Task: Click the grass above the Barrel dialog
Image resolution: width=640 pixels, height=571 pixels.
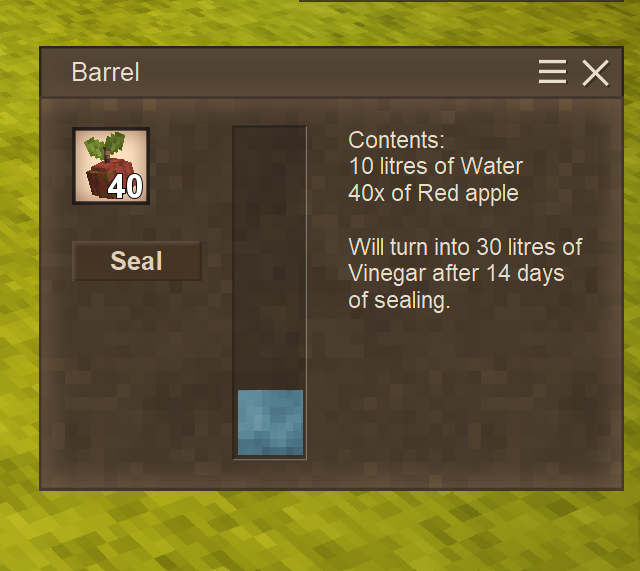Action: [163, 22]
